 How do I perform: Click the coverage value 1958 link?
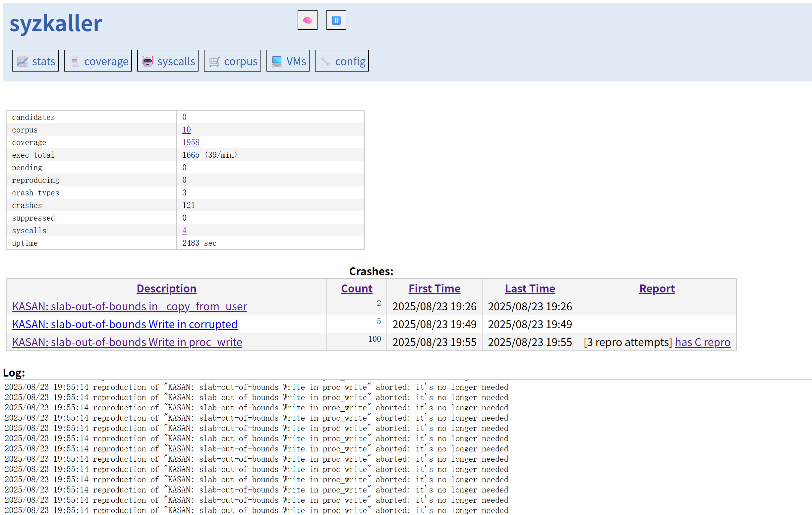[191, 142]
